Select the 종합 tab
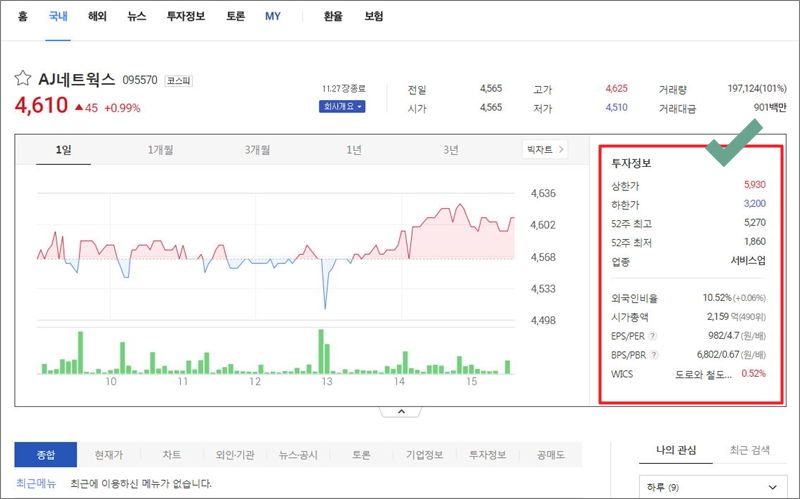 tap(45, 455)
